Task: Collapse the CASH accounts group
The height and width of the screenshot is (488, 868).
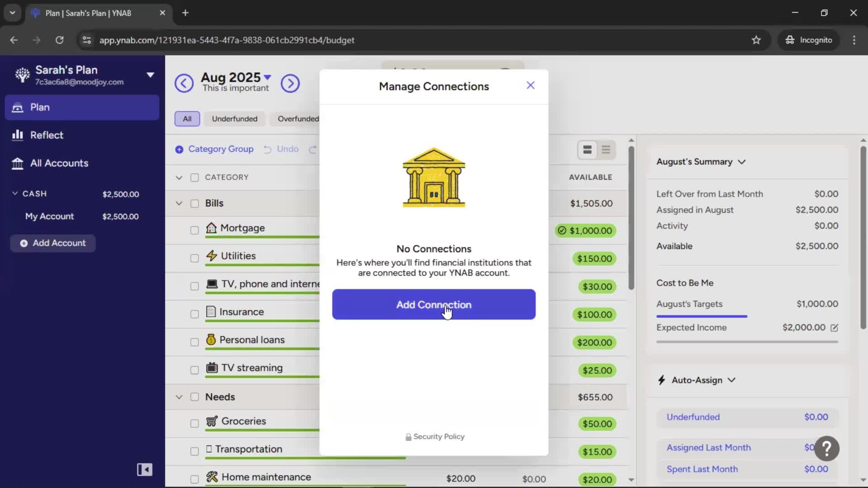Action: 15,193
